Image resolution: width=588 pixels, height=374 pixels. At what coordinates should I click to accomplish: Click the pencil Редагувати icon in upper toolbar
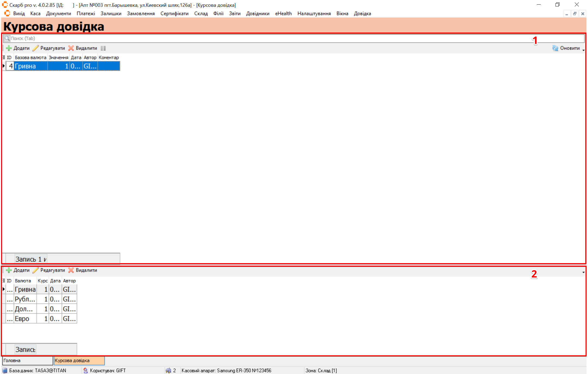[36, 48]
